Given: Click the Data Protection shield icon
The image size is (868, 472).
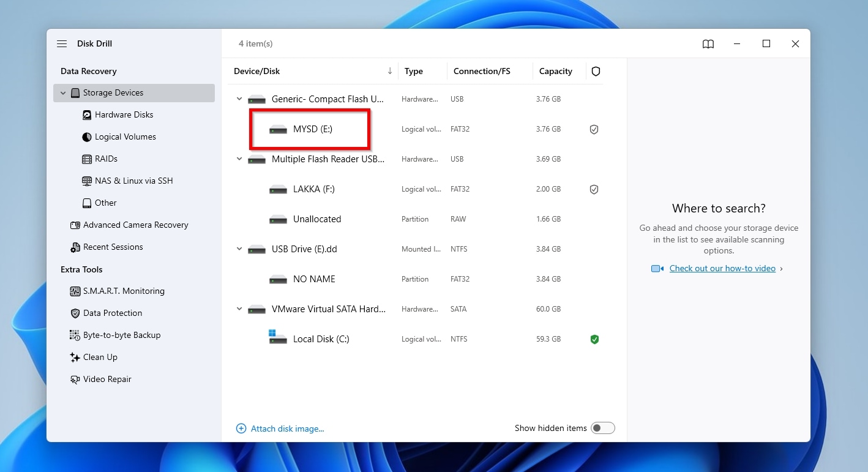Looking at the screenshot, I should 75,313.
